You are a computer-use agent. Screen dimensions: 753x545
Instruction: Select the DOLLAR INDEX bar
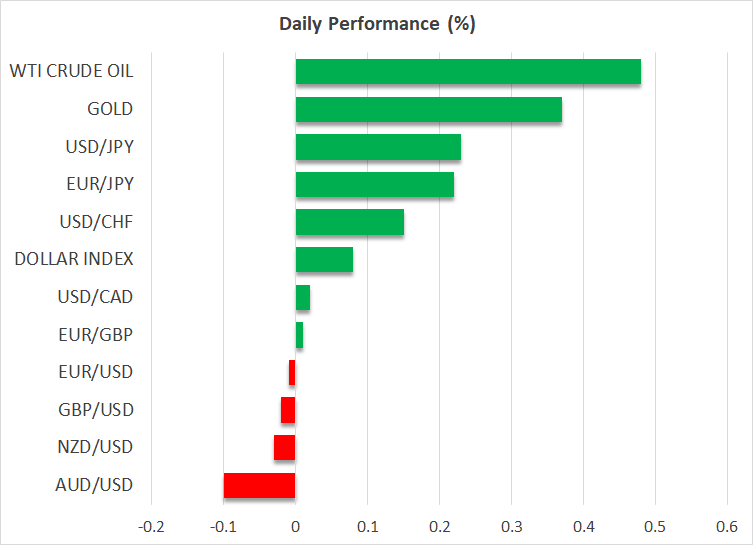pyautogui.click(x=324, y=260)
